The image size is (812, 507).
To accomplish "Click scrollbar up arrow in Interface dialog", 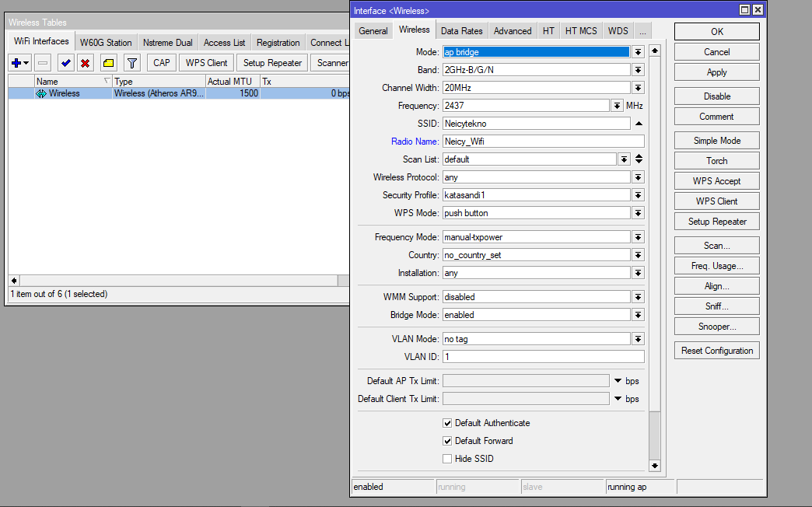I will tap(655, 51).
